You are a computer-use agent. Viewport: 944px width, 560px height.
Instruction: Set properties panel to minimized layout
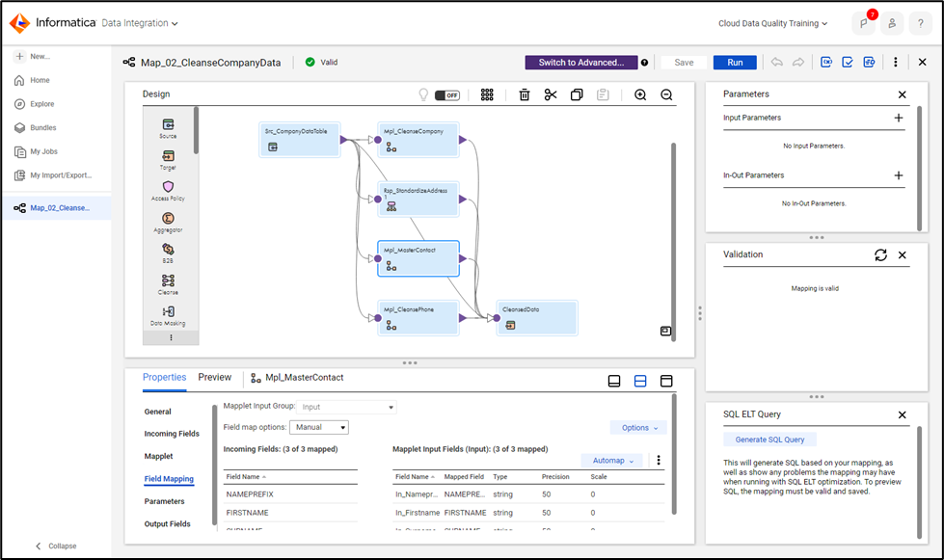614,381
